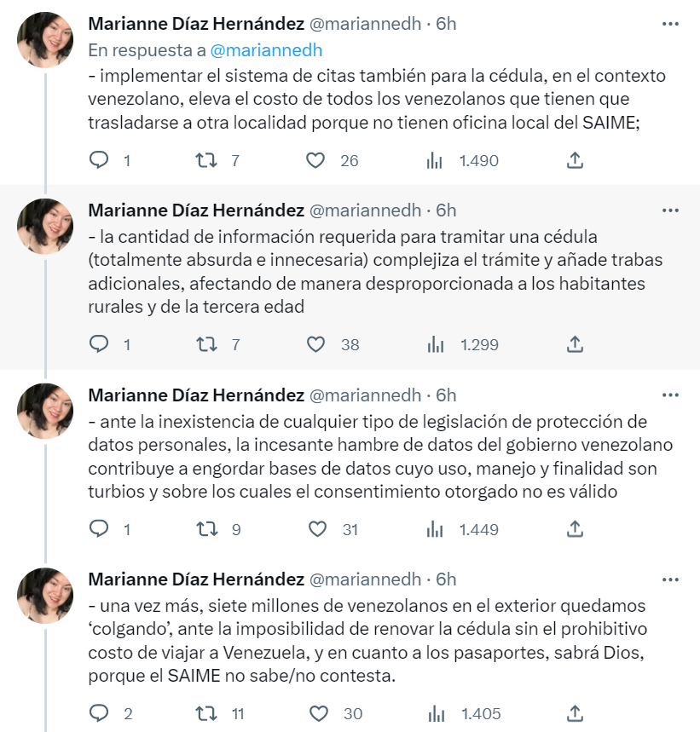
Task: Open the more options menu on first tweet
Action: (670, 24)
